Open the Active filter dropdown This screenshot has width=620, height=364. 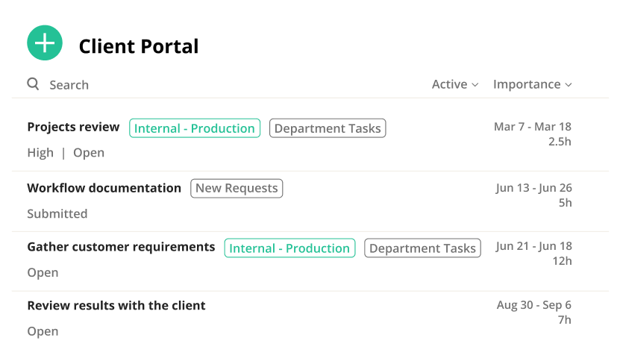coord(454,85)
